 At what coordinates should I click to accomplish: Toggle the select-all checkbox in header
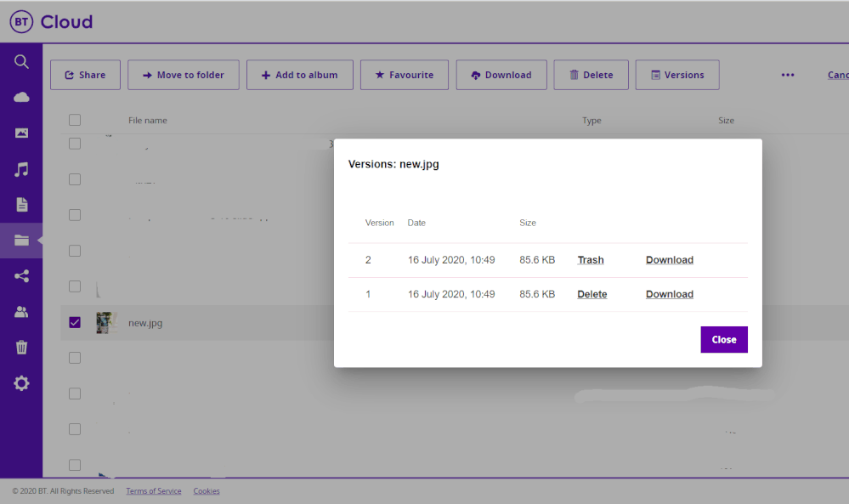[x=75, y=120]
